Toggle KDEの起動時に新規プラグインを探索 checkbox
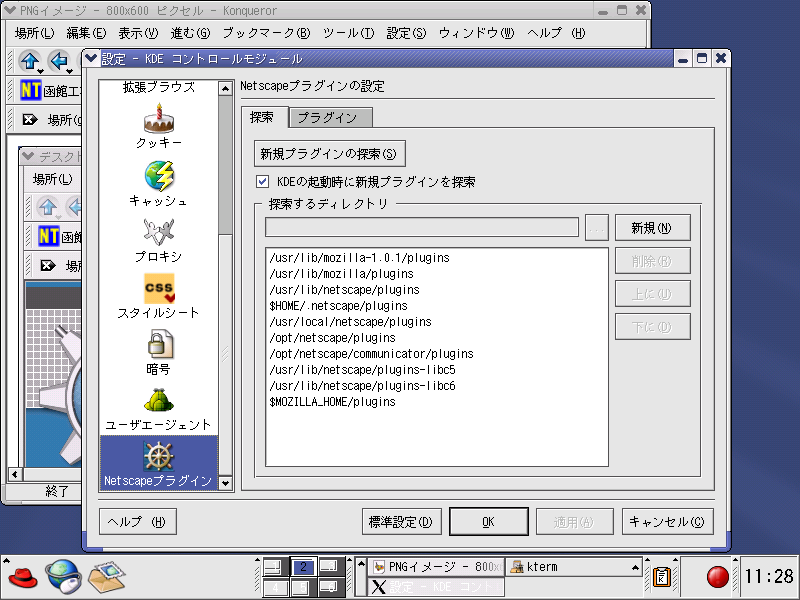Image resolution: width=800 pixels, height=600 pixels. (x=263, y=181)
